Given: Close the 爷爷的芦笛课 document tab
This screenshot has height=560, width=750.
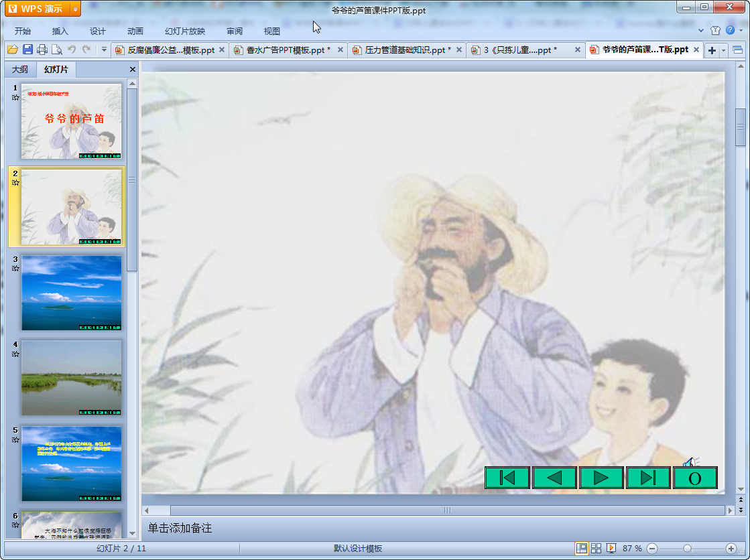Looking at the screenshot, I should [696, 50].
